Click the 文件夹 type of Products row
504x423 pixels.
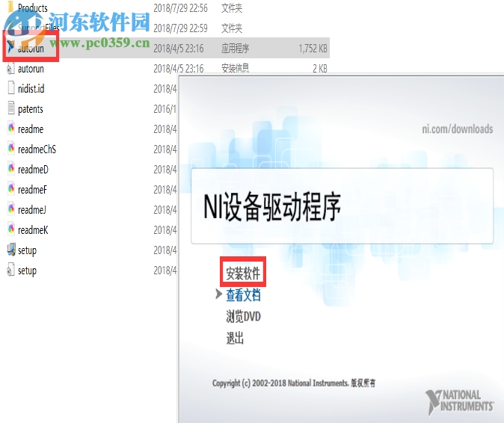[x=231, y=8]
